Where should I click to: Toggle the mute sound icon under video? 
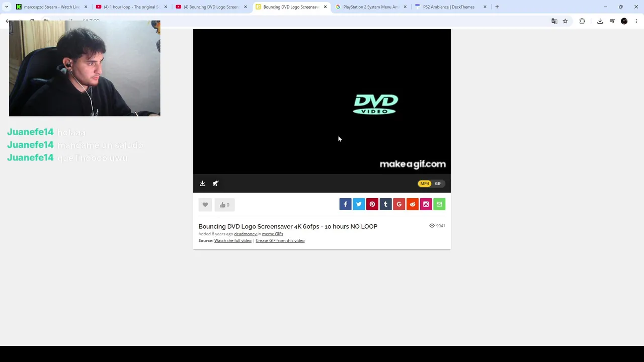pos(216,184)
